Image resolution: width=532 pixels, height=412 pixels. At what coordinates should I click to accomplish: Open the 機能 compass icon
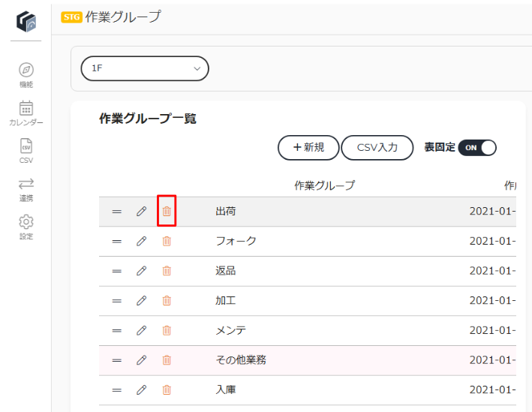point(26,70)
